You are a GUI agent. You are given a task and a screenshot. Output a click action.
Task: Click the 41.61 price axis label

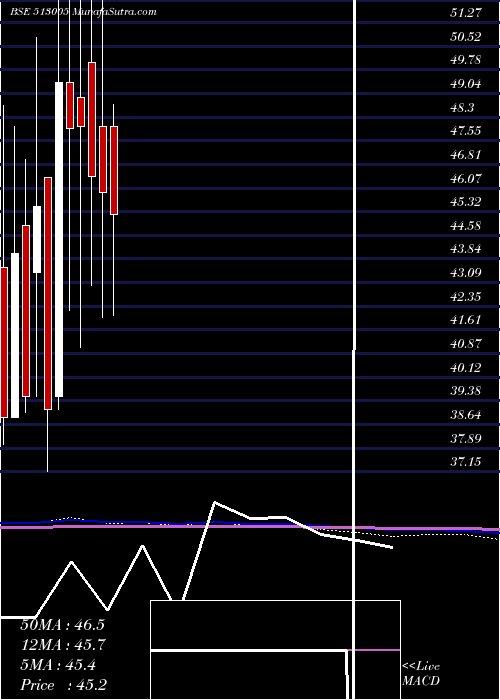tap(466, 320)
